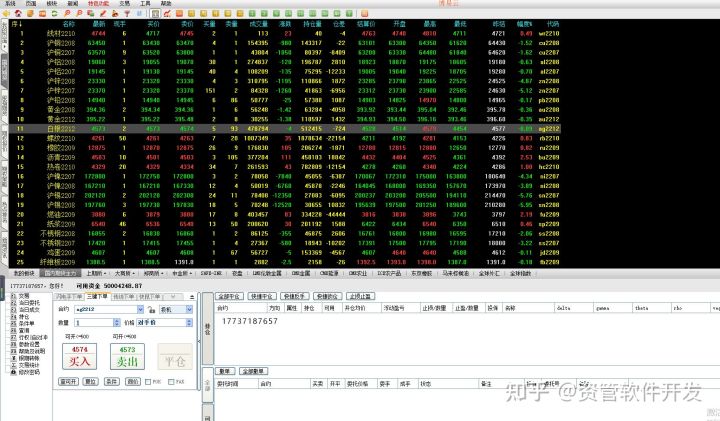Image resolution: width=720 pixels, height=421 pixels.
Task: Collapse the order panel with the up-arrow toggle
Action: tap(192, 297)
